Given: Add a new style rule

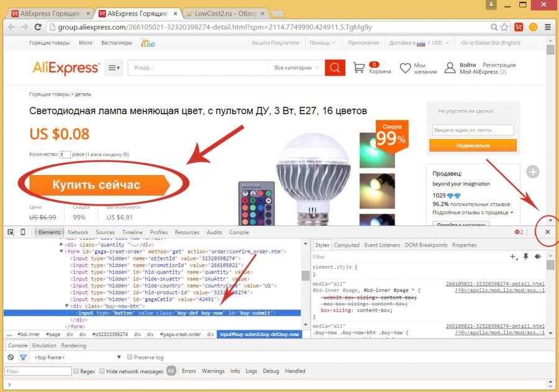Looking at the screenshot, I should click(x=514, y=257).
